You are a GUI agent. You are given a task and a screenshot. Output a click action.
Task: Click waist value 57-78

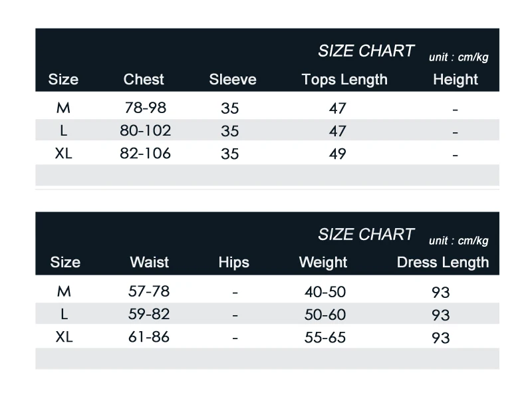coord(149,291)
